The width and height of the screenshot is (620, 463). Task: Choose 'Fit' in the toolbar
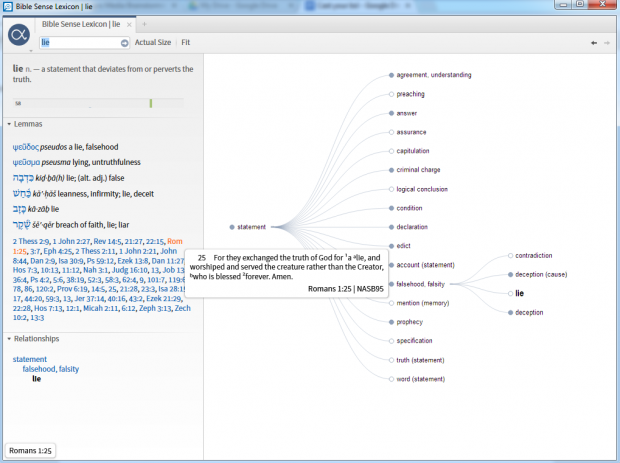[186, 43]
